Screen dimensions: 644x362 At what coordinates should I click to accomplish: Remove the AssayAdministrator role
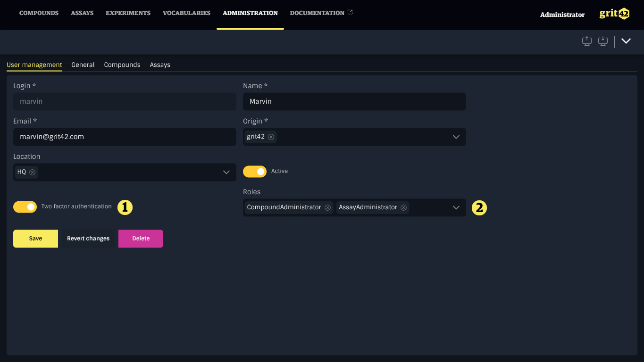[403, 207]
